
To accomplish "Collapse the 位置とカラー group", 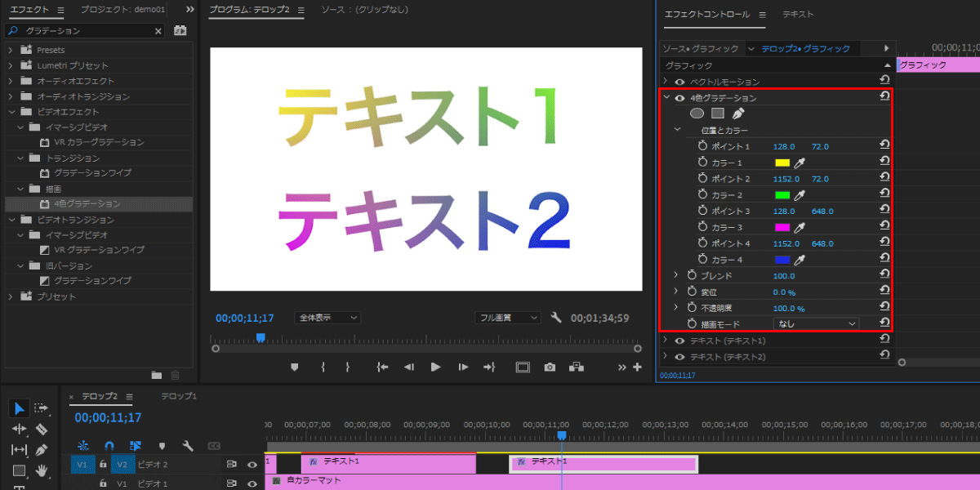I will pos(676,130).
